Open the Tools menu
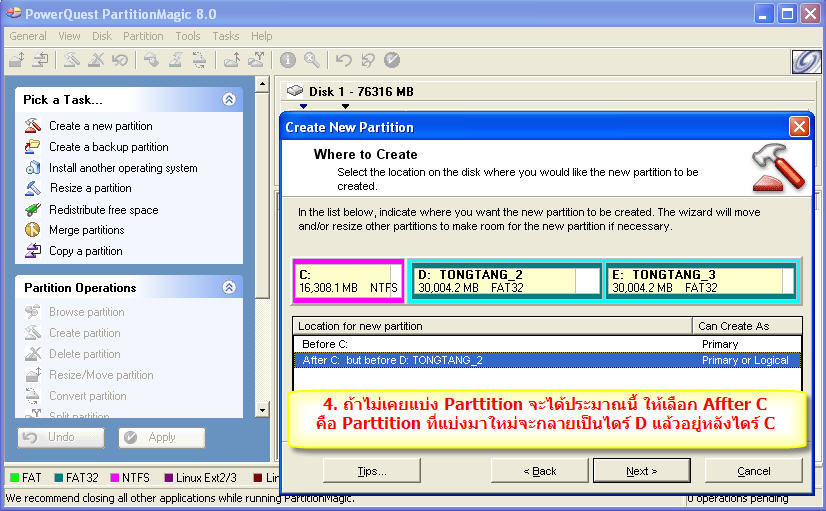826x511 pixels. coord(188,36)
